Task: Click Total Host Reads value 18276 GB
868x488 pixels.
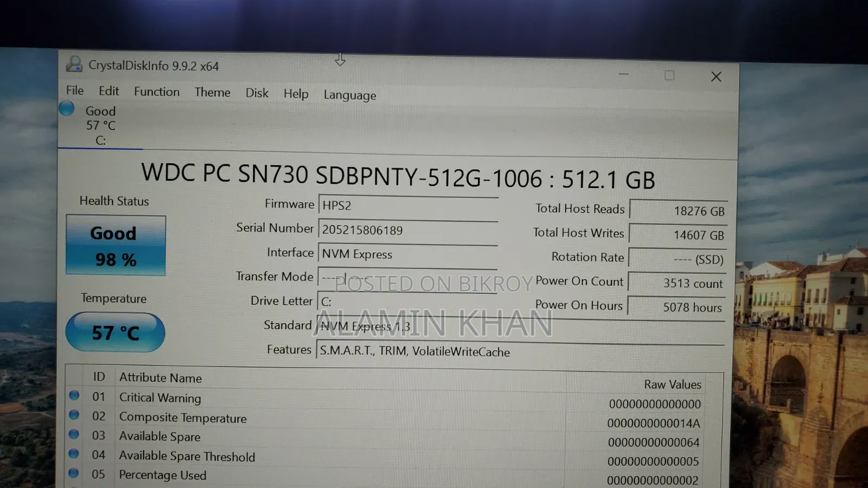Action: tap(678, 210)
